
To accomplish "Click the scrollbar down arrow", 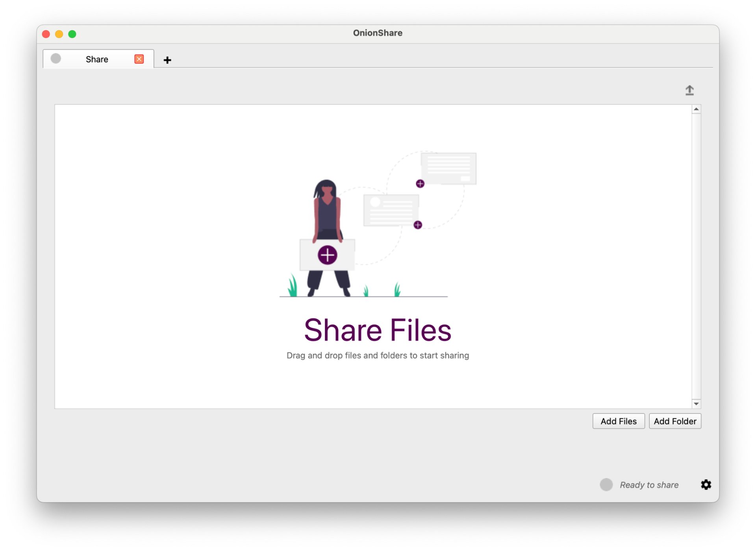I will pos(696,404).
